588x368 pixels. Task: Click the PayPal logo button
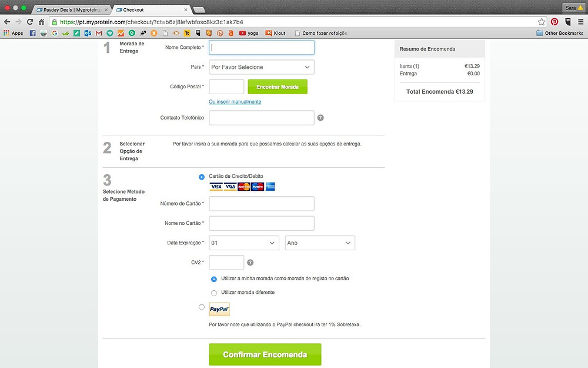point(219,310)
